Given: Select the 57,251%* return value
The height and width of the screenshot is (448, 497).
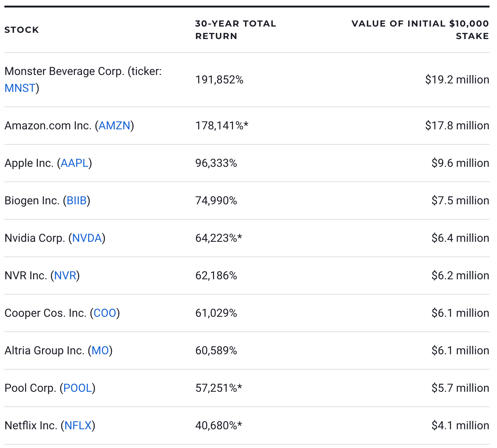Looking at the screenshot, I should point(219,388).
